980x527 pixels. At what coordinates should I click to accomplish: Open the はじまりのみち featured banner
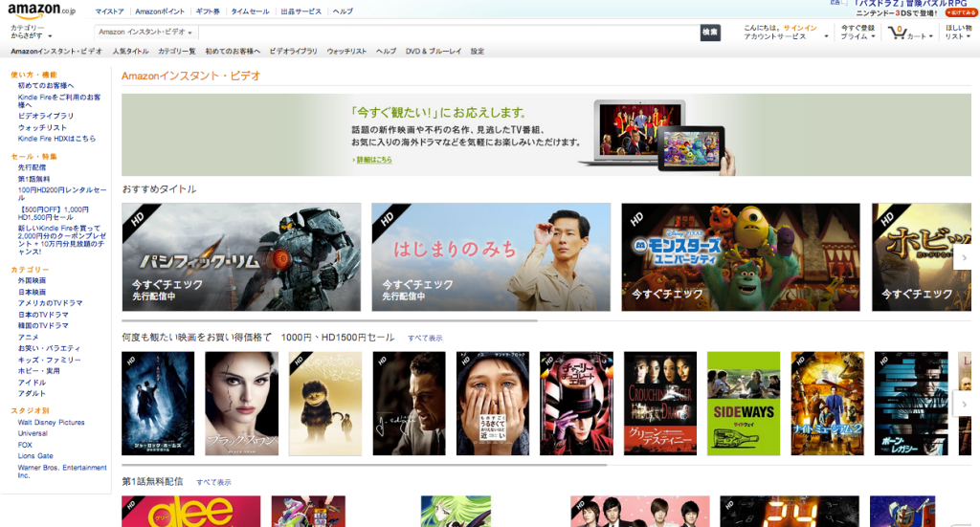(x=491, y=256)
